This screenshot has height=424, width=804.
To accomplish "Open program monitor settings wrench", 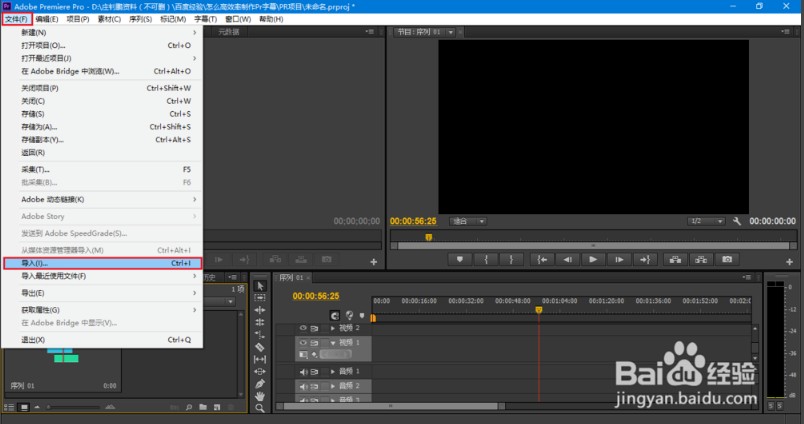I will 737,221.
